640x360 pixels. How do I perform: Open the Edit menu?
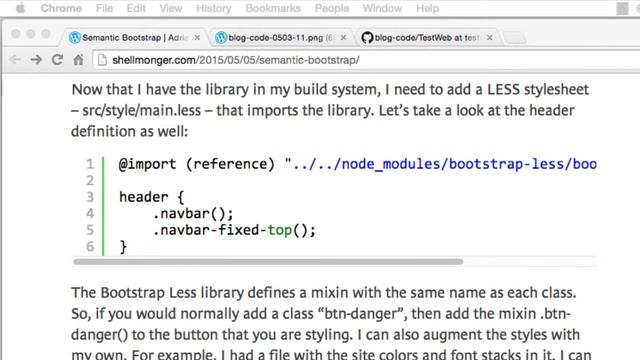tap(136, 8)
